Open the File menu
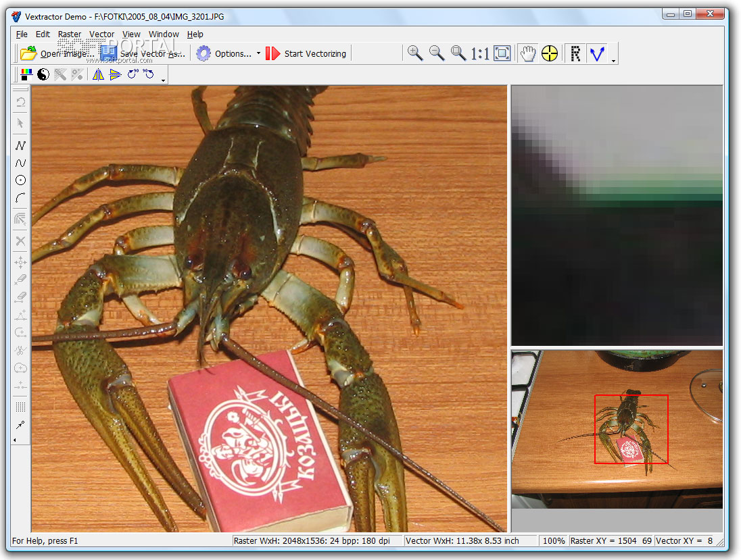The width and height of the screenshot is (741, 560). pos(22,34)
